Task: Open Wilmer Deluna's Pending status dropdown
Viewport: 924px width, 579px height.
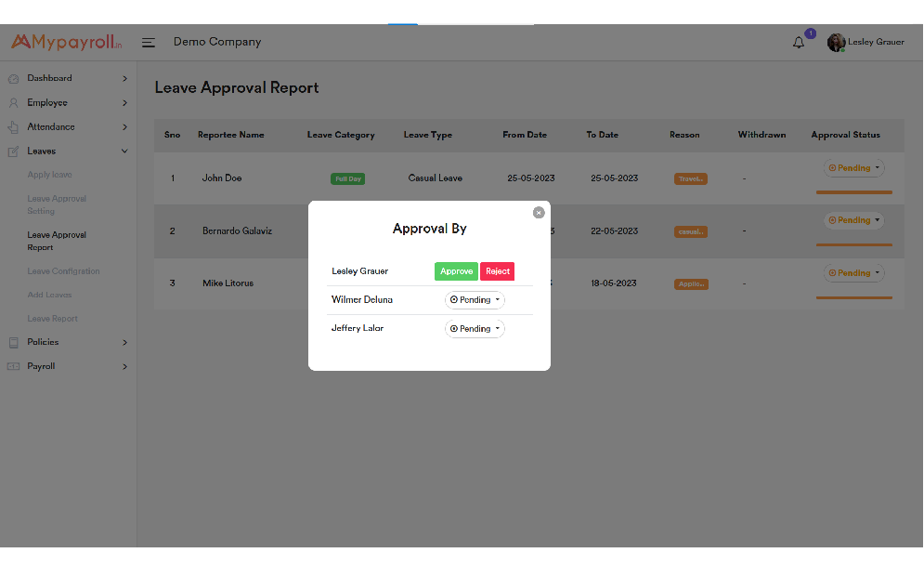Action: 475,299
